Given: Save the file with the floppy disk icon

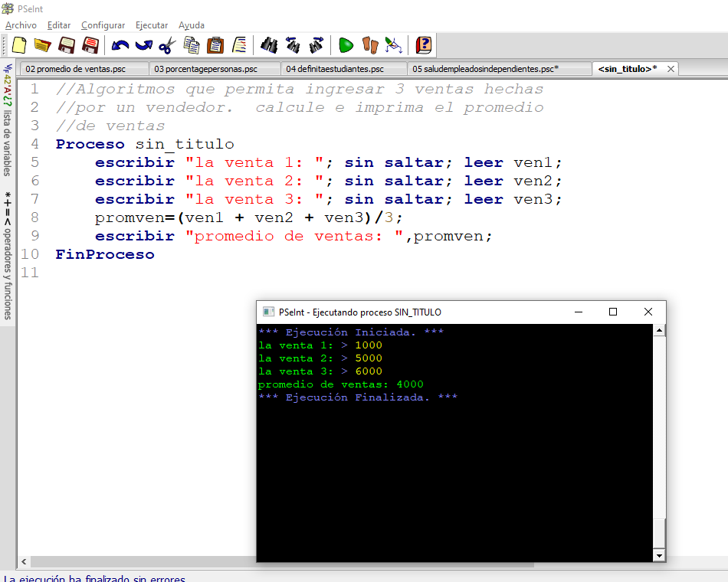Looking at the screenshot, I should (67, 45).
